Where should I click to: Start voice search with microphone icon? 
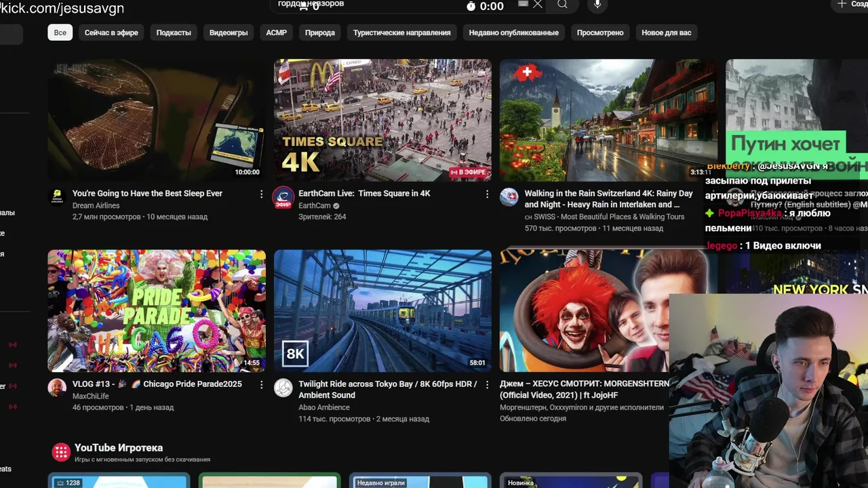[597, 5]
